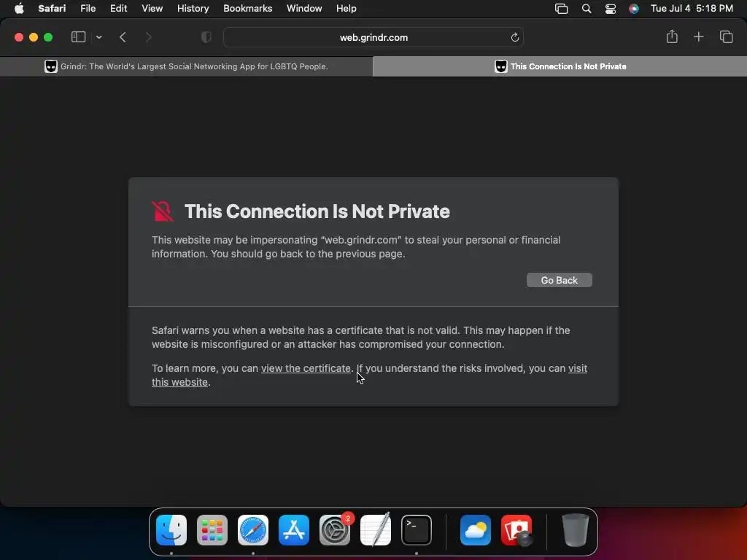747x560 pixels.
Task: Open Launchpad from the Dock
Action: click(212, 530)
